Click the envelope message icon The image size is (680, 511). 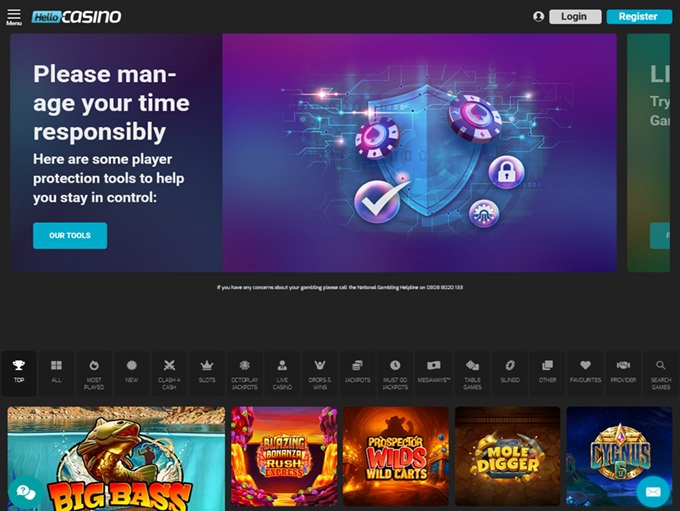pyautogui.click(x=653, y=491)
